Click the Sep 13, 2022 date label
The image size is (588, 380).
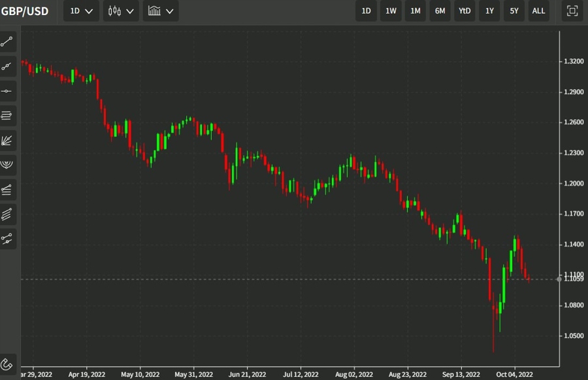[461, 374]
